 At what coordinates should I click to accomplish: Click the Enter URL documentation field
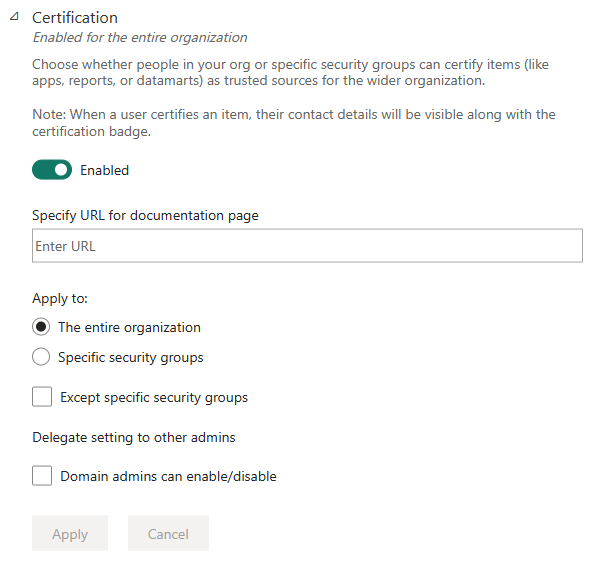[307, 246]
